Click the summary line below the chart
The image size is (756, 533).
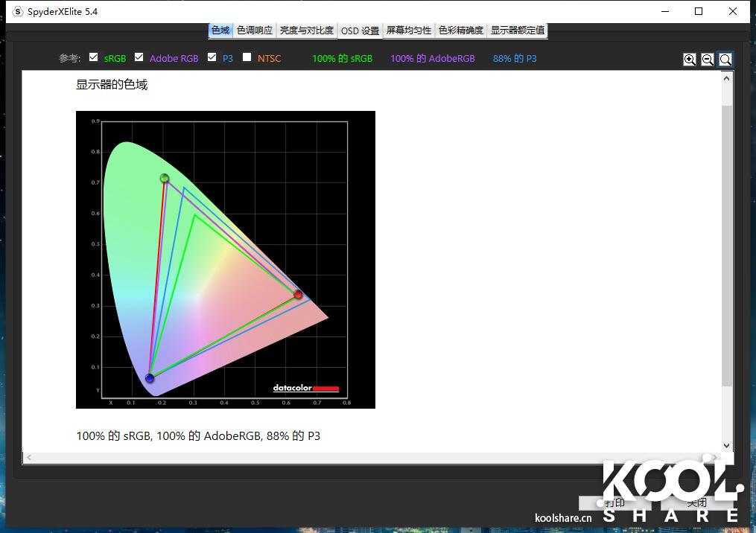[x=198, y=435]
